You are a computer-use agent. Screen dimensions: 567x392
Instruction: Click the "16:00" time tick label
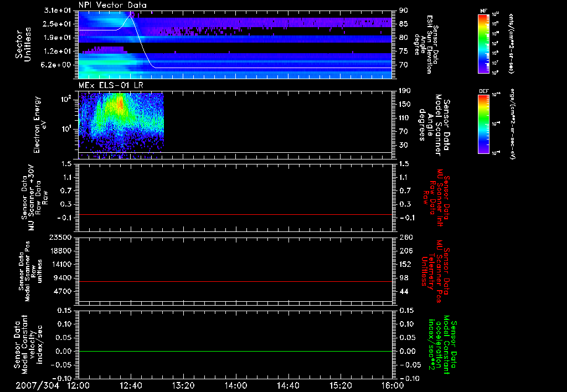[393, 385]
